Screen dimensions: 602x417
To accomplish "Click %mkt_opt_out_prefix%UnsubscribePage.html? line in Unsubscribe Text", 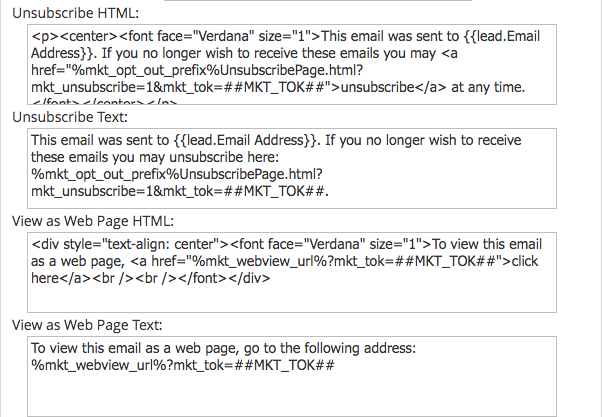I will pyautogui.click(x=177, y=174).
